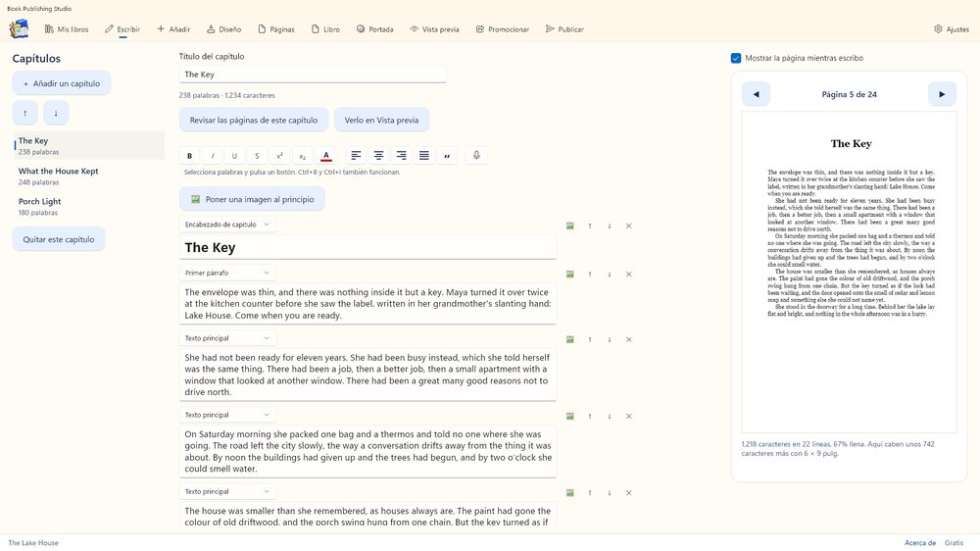Select The Key chapter in sidebar

(x=89, y=146)
